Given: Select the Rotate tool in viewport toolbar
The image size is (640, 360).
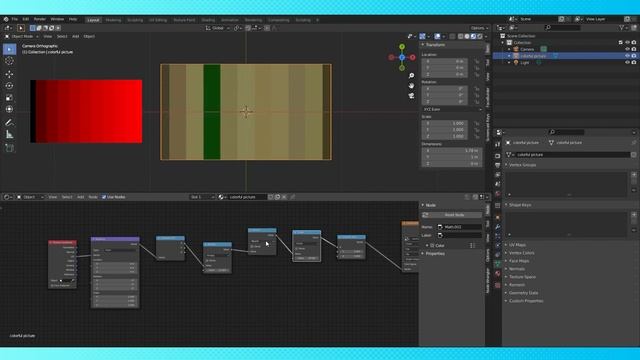Looking at the screenshot, I should pyautogui.click(x=9, y=86).
